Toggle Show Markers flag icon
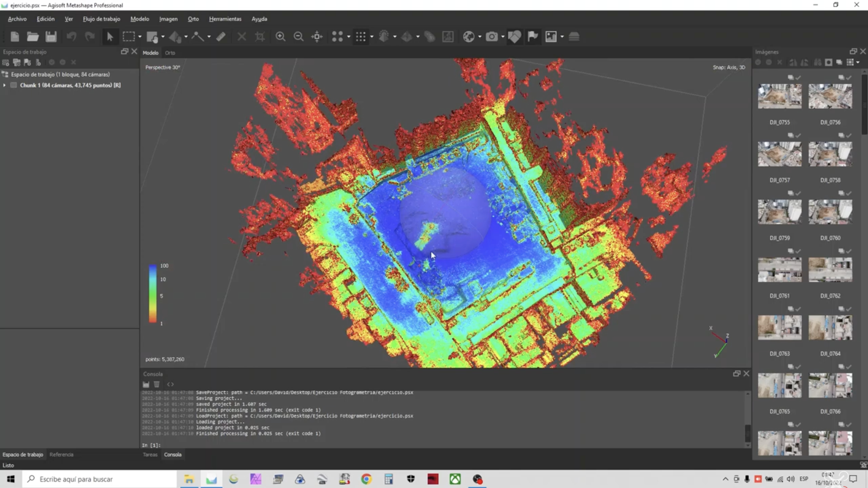 (x=532, y=36)
